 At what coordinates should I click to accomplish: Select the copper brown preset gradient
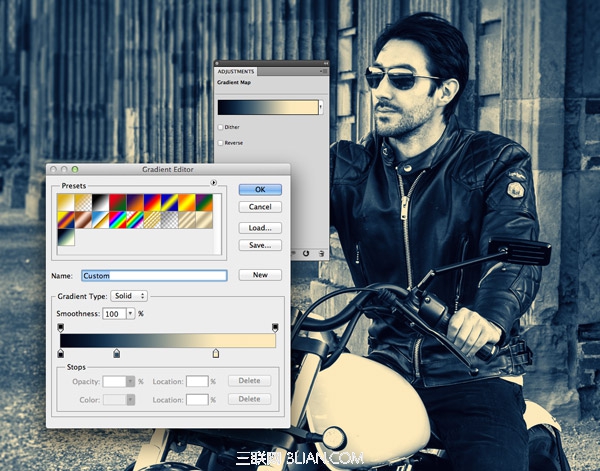click(x=83, y=220)
